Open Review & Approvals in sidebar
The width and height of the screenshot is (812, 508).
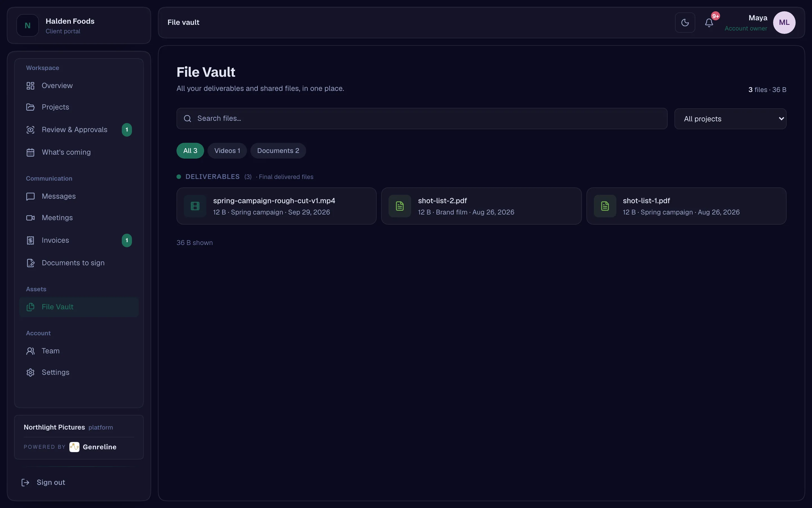79,130
